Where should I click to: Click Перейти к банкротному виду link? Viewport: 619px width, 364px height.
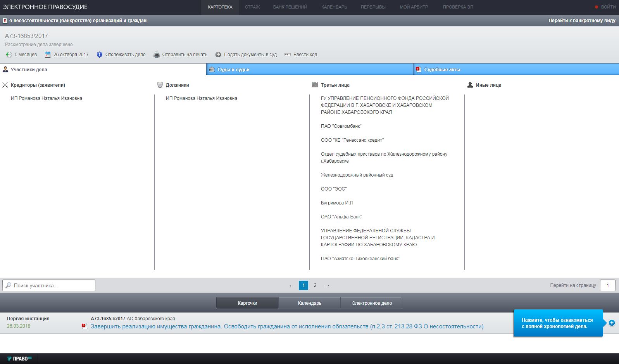pos(581,21)
